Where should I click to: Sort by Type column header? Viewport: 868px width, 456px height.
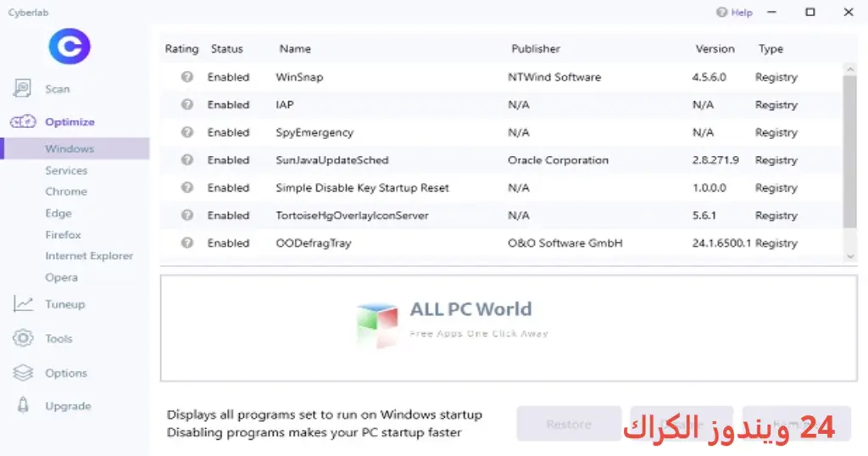tap(771, 48)
